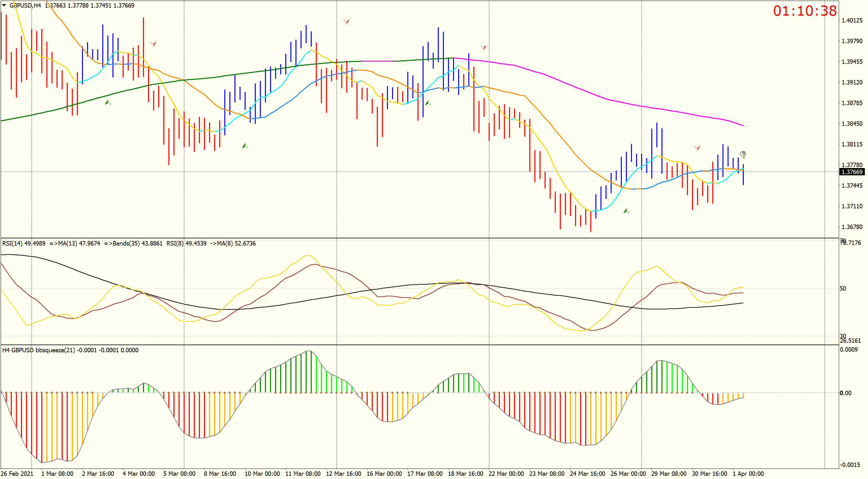Click the red countdown timer 01:10:38
This screenshot has height=479, width=868.
(x=805, y=11)
